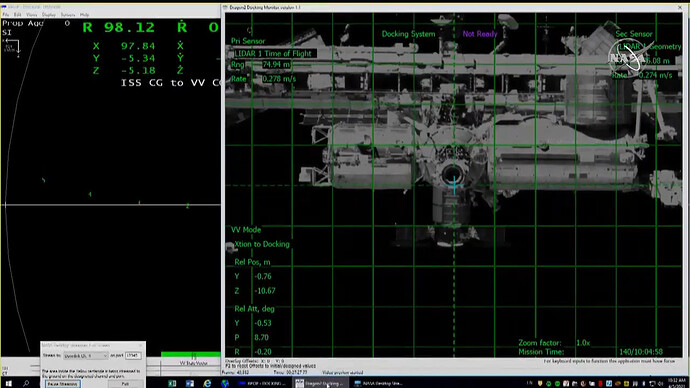Close the Dragon2 Docking Monitor window
The height and width of the screenshot is (388, 690).
tap(680, 7)
